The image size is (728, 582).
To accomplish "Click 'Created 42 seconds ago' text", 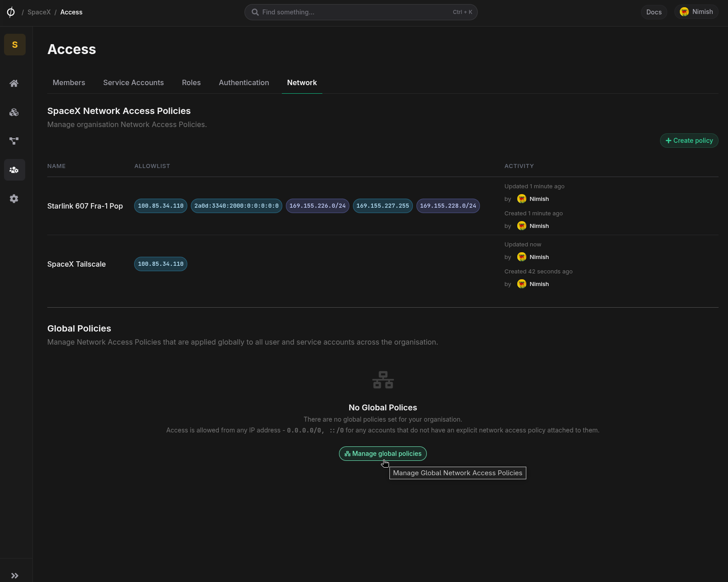I will [538, 272].
